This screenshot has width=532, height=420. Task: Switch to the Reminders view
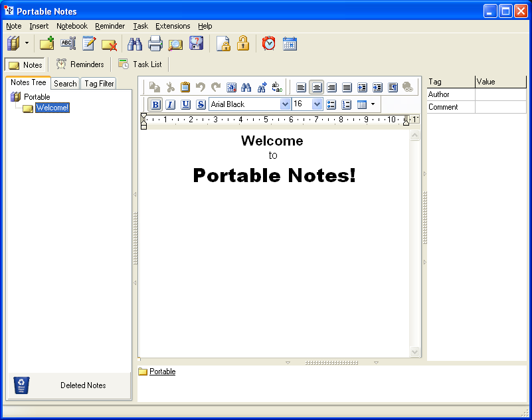coord(80,64)
